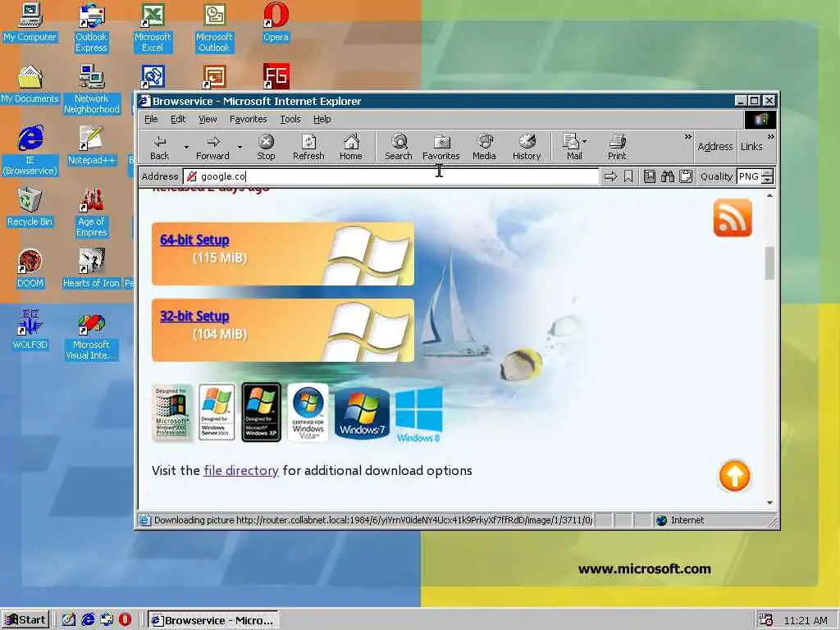Select the Hearts of Iron desktop icon

tap(92, 268)
